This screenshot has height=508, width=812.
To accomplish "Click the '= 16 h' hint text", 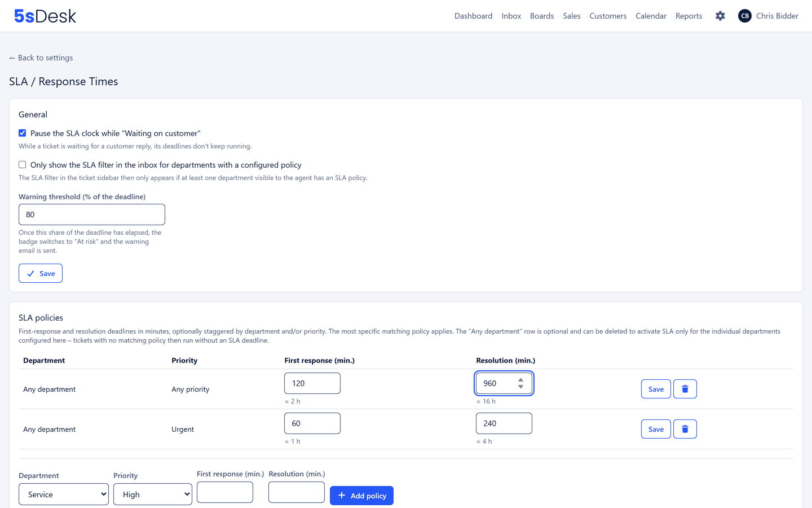I will coord(486,401).
